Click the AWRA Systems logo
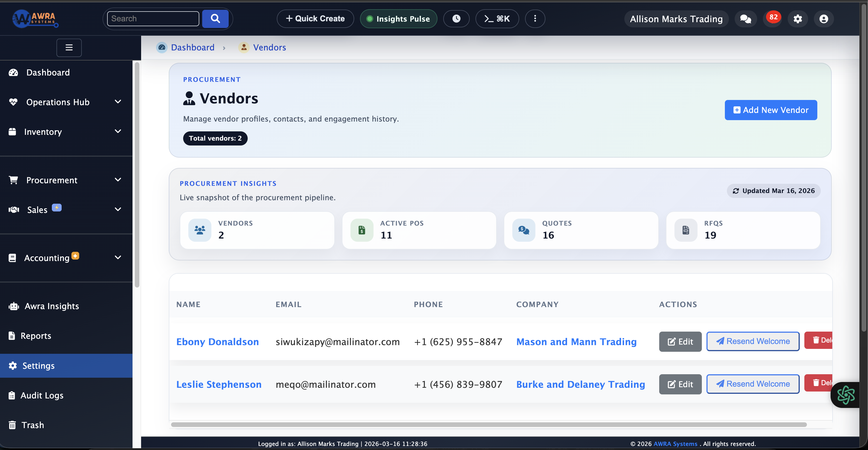 35,18
